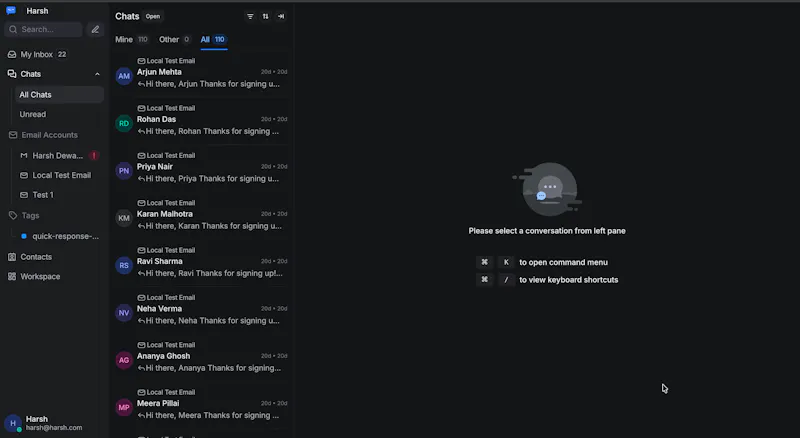Click the red alert badge on Harsh Dewa account
This screenshot has height=438, width=800.
(x=93, y=156)
